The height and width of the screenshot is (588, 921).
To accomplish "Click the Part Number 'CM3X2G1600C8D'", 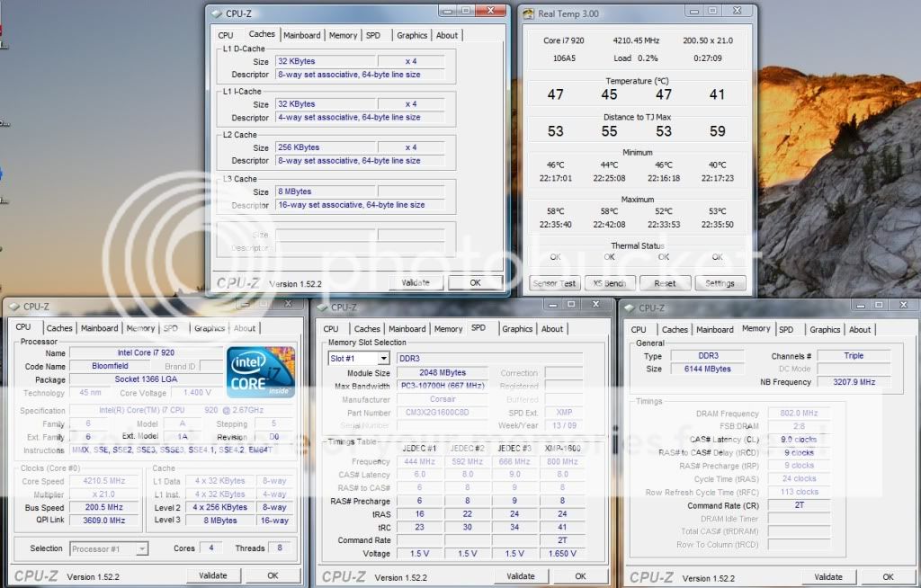I will [443, 413].
